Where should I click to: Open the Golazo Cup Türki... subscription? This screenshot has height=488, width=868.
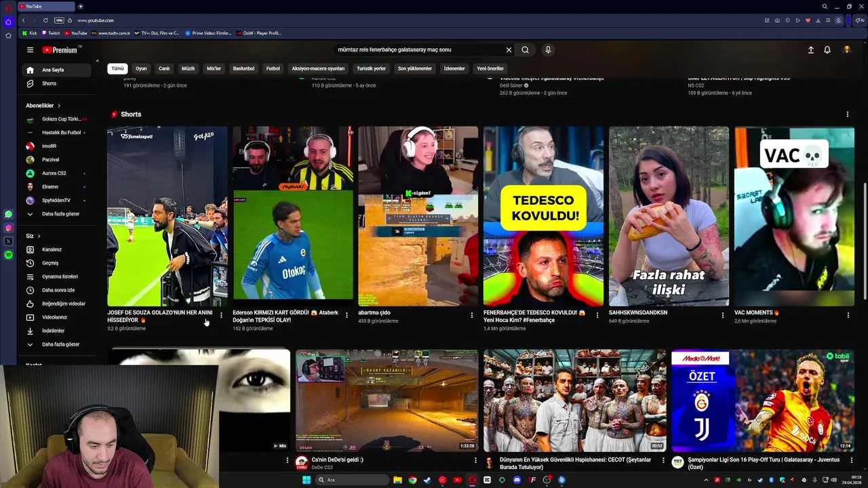coord(58,119)
